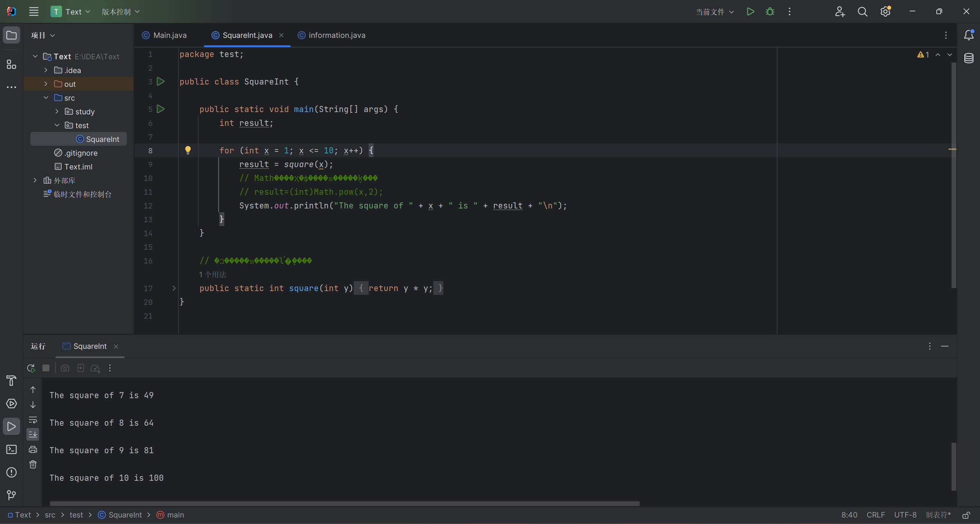This screenshot has height=524, width=980.
Task: Expand the out folder in project tree
Action: [46, 84]
